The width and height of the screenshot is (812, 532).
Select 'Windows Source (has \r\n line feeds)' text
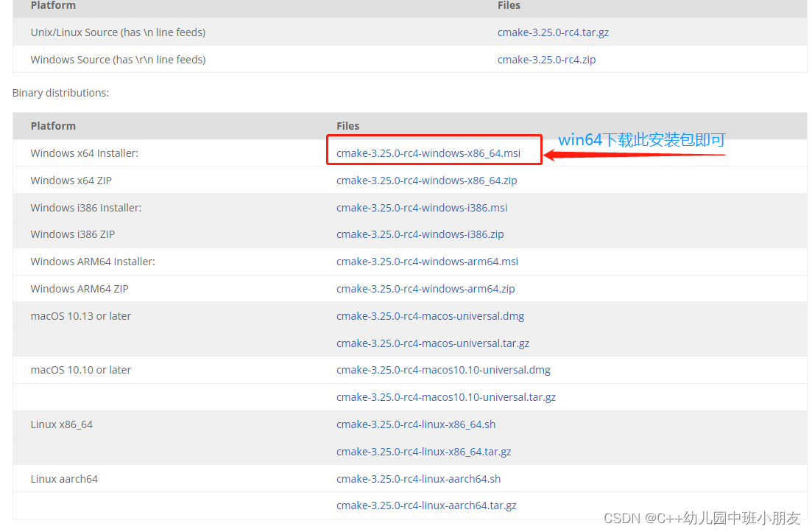pos(118,60)
